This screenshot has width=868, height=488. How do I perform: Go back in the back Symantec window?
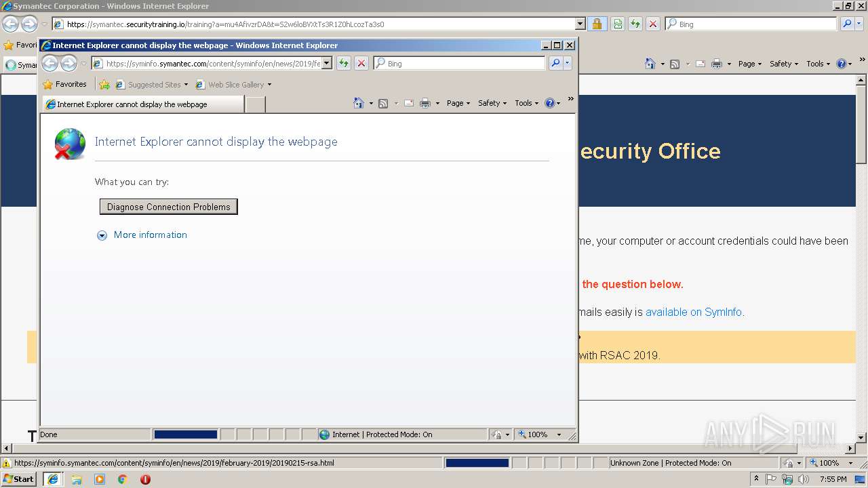10,24
